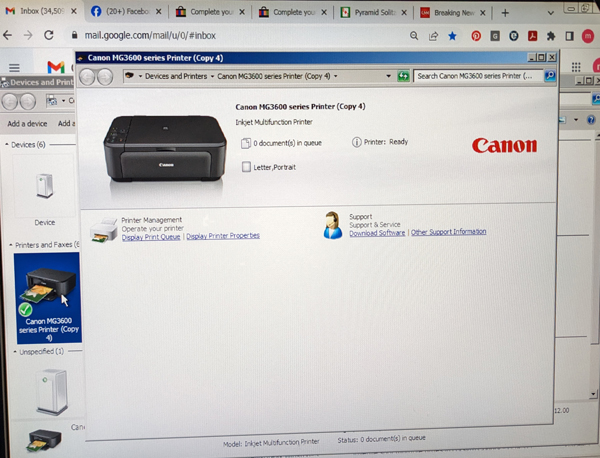Go forward in Chrome browser

(x=28, y=35)
